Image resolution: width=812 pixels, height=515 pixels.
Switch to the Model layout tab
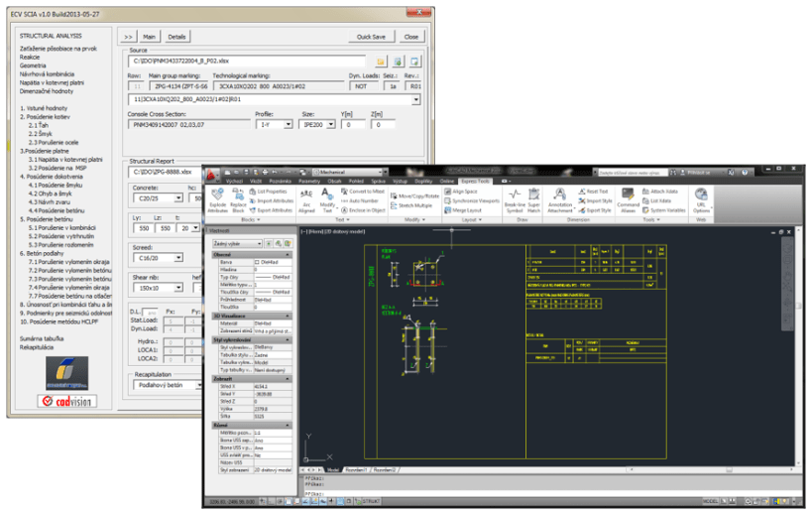click(x=333, y=468)
